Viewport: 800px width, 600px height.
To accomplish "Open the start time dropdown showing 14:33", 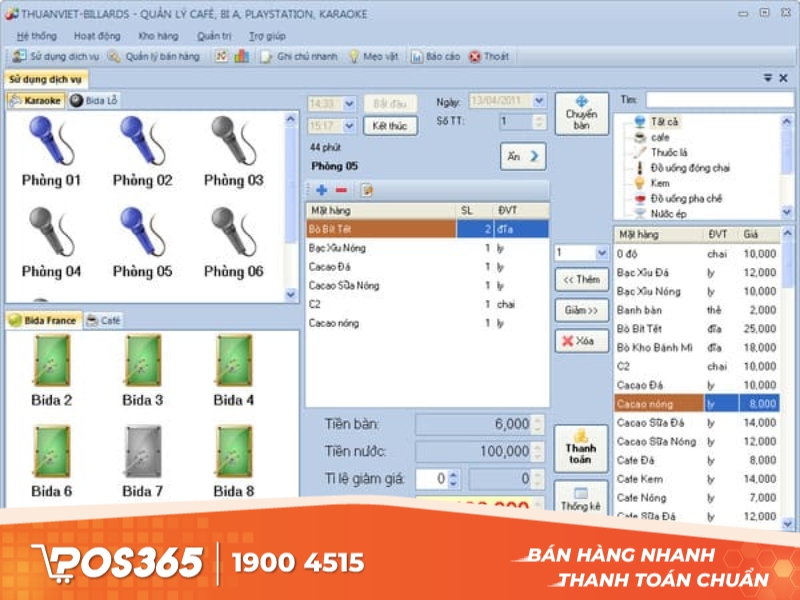I will coord(348,101).
